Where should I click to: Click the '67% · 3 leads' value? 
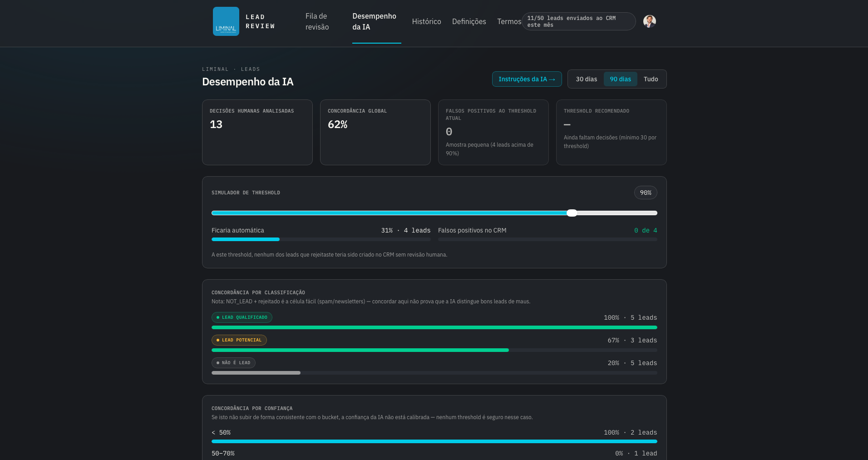[632, 340]
